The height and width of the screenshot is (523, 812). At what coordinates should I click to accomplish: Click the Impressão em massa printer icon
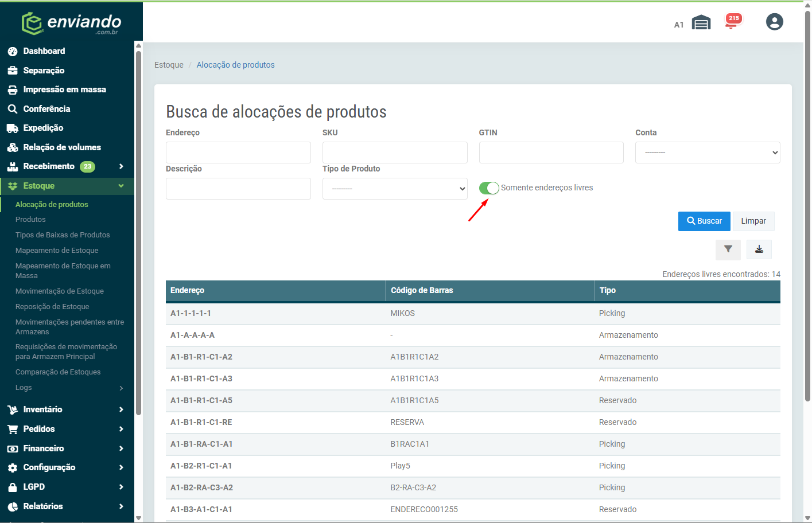13,90
